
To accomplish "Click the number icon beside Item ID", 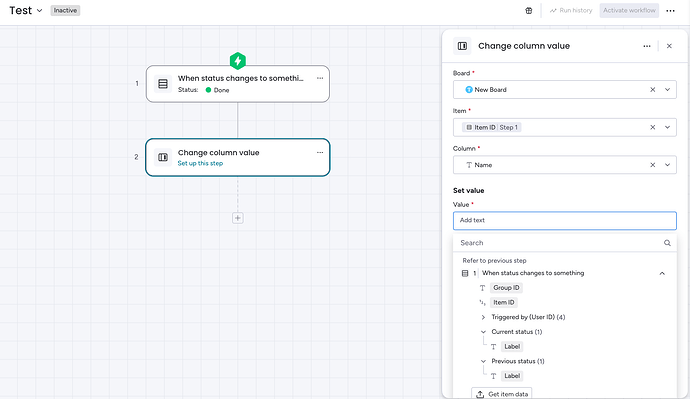I will tap(482, 302).
